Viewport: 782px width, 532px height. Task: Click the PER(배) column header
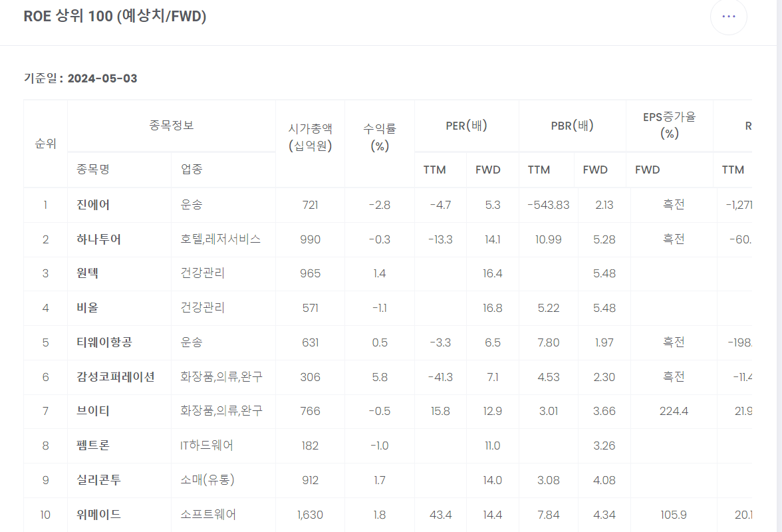click(x=466, y=126)
